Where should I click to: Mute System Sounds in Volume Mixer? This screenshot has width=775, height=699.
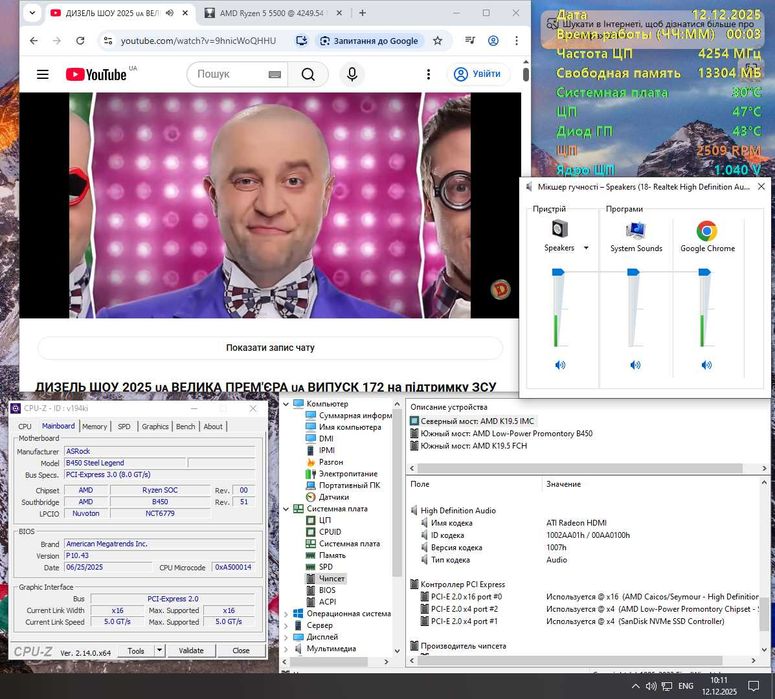pos(635,365)
